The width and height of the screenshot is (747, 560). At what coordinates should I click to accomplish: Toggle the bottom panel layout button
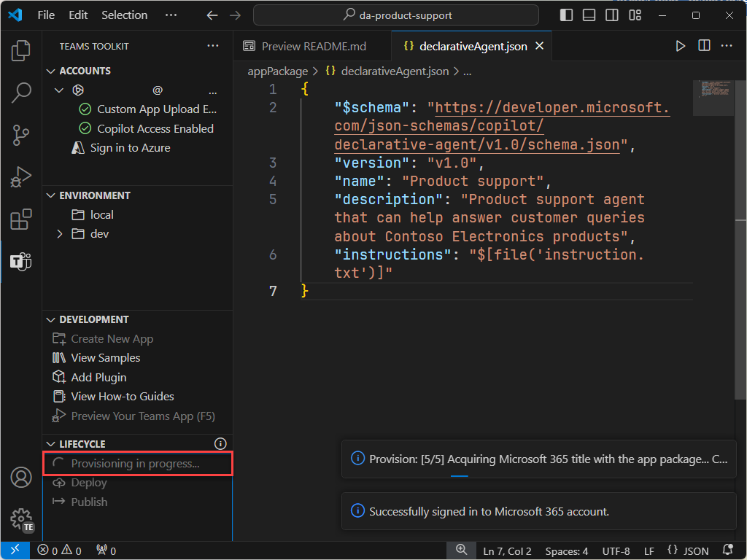point(589,15)
